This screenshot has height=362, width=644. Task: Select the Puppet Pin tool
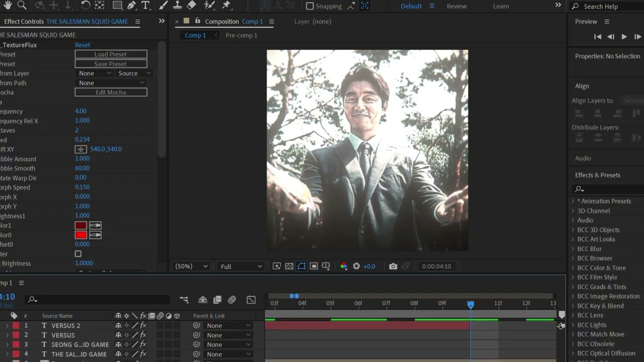point(226,6)
